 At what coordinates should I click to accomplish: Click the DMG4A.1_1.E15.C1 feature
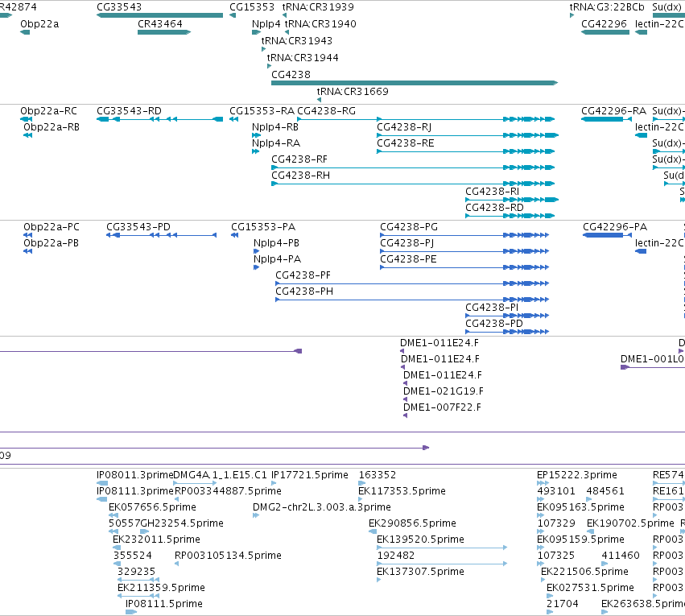click(195, 483)
